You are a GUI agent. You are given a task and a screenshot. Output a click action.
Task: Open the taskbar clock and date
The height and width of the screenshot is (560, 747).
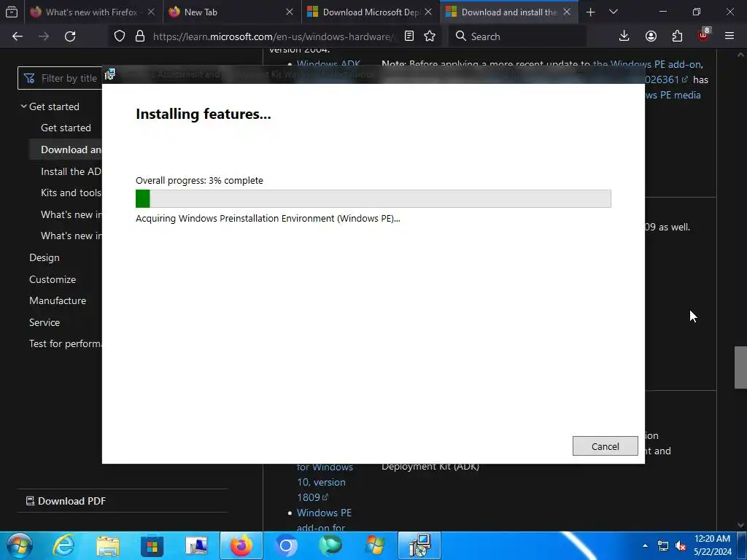[712, 545]
